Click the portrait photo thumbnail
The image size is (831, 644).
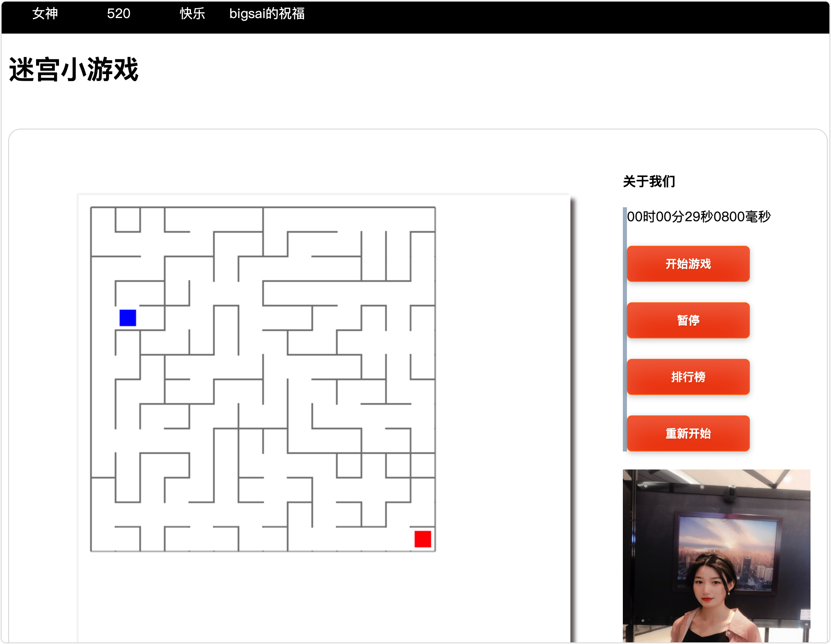[x=716, y=556]
